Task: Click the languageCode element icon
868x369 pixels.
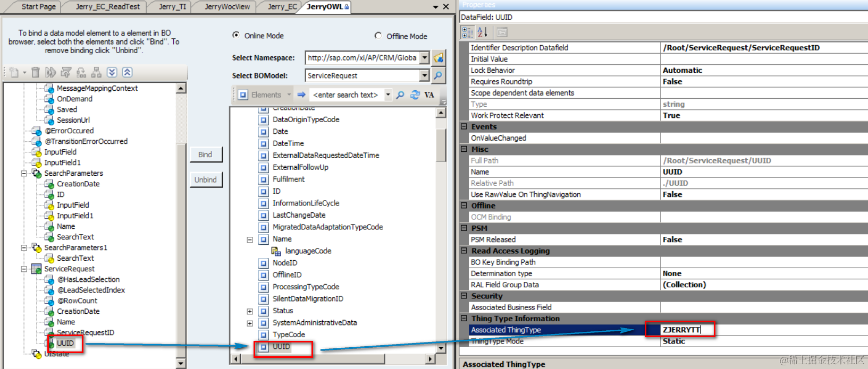Action: coord(276,251)
